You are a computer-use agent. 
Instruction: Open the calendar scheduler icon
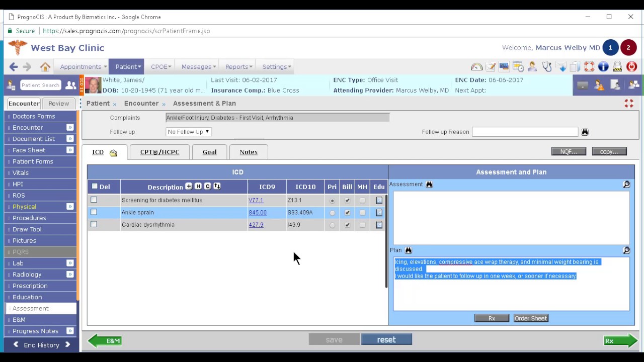coord(518,67)
